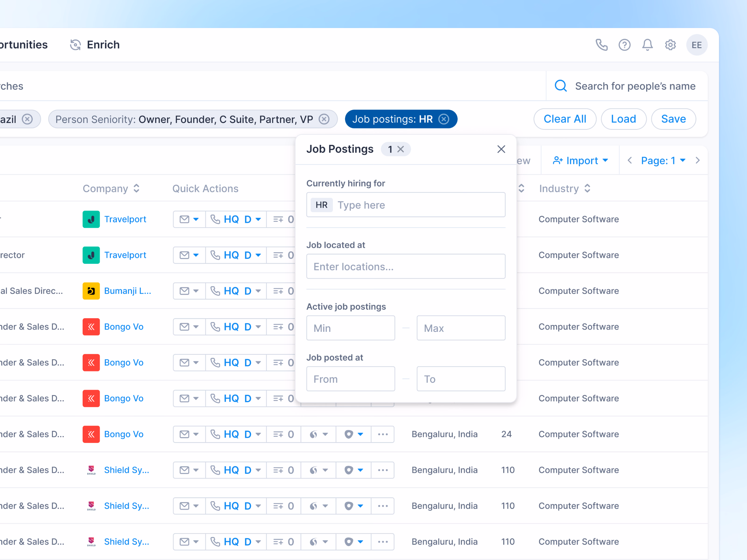Viewport: 747px width, 560px height.
Task: Open the Opportunities tab
Action: (x=24, y=45)
